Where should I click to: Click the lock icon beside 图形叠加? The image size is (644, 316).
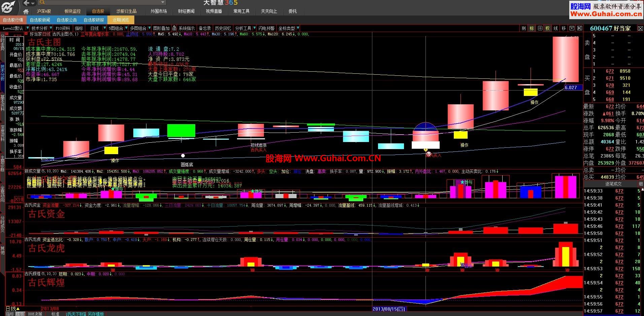174,28
